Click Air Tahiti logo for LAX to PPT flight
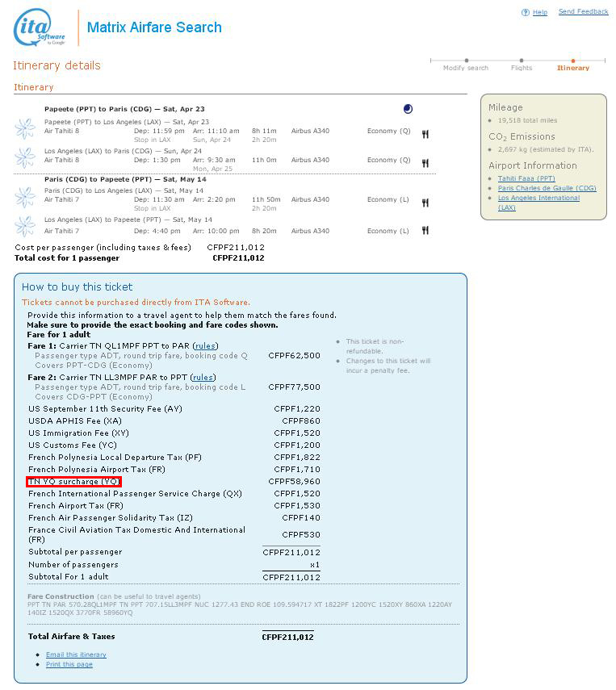Screen dimensions: 616x690 [x=25, y=226]
